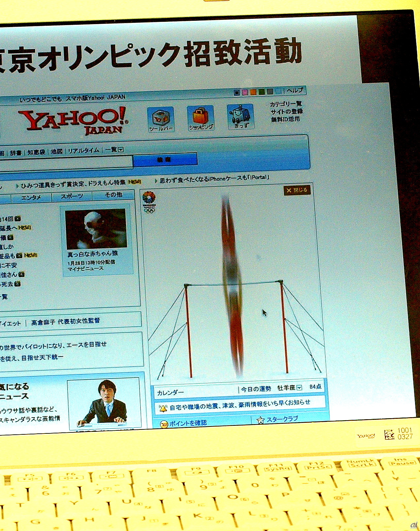This screenshot has width=420, height=531.
Task: Open the 目指せ天下統一 ad link
Action: click(x=31, y=358)
